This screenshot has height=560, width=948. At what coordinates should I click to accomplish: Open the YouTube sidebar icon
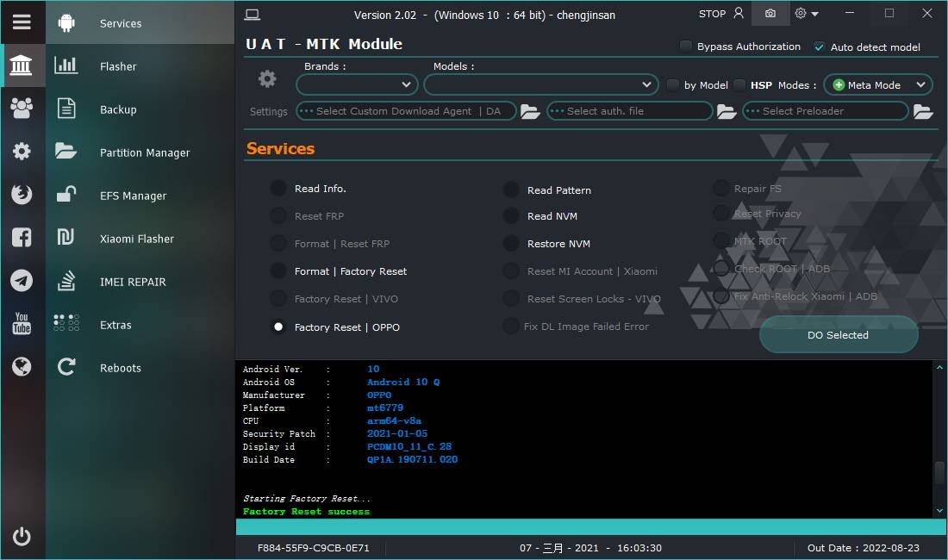[22, 324]
